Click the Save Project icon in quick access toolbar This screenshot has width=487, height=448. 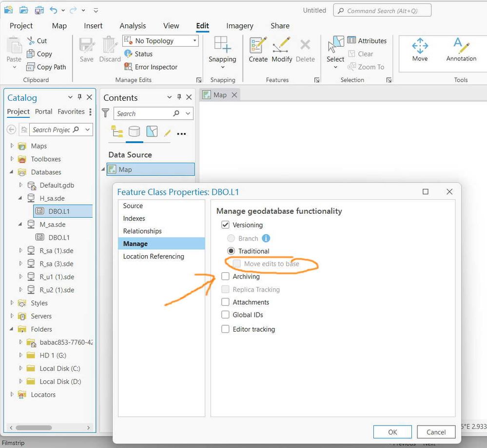[x=39, y=10]
